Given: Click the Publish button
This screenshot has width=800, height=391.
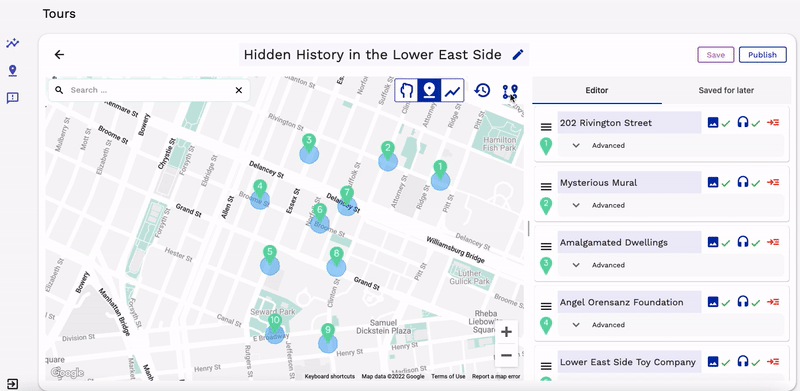Looking at the screenshot, I should pyautogui.click(x=762, y=55).
